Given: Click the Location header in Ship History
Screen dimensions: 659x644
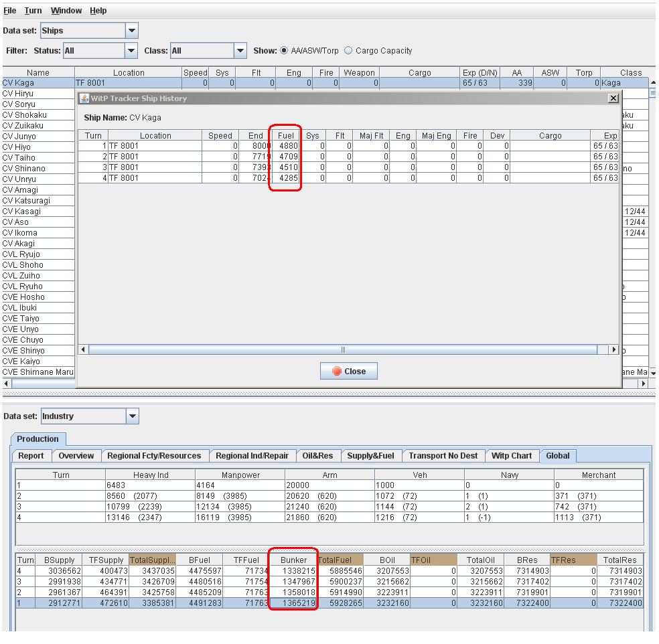Looking at the screenshot, I should (x=155, y=136).
